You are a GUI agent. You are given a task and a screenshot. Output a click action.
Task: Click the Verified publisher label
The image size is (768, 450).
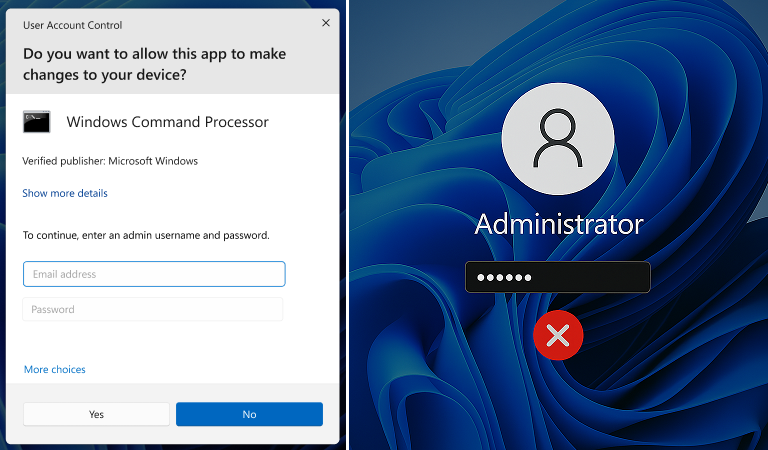63,161
